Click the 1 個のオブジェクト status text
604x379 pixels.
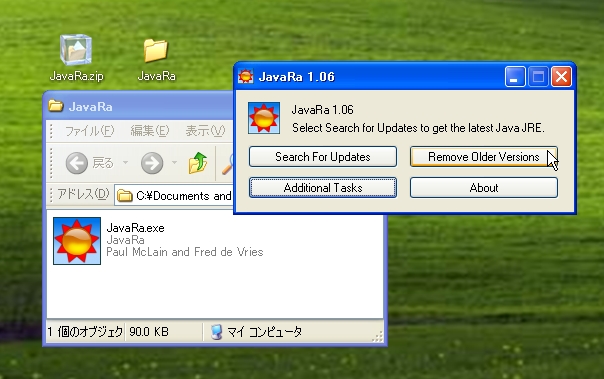[x=85, y=332]
